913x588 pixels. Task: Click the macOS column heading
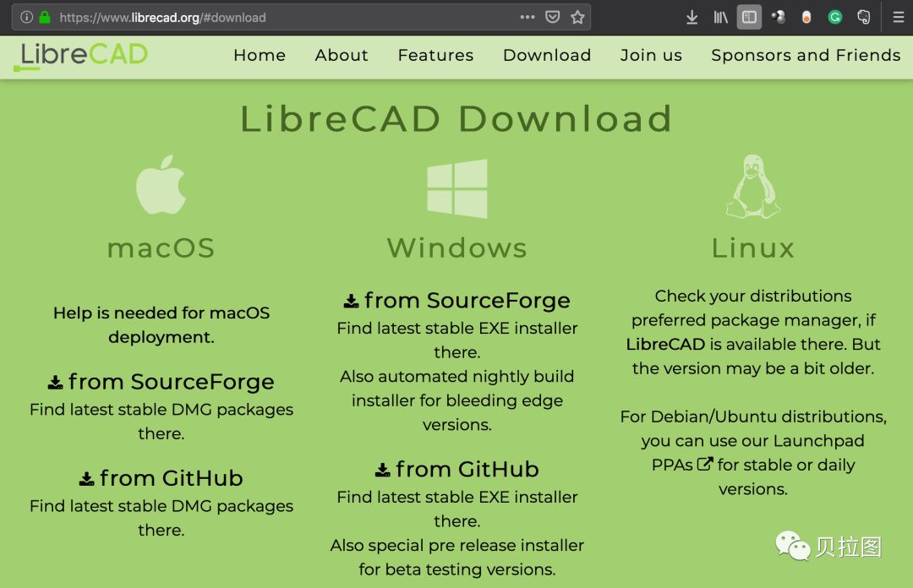point(161,248)
